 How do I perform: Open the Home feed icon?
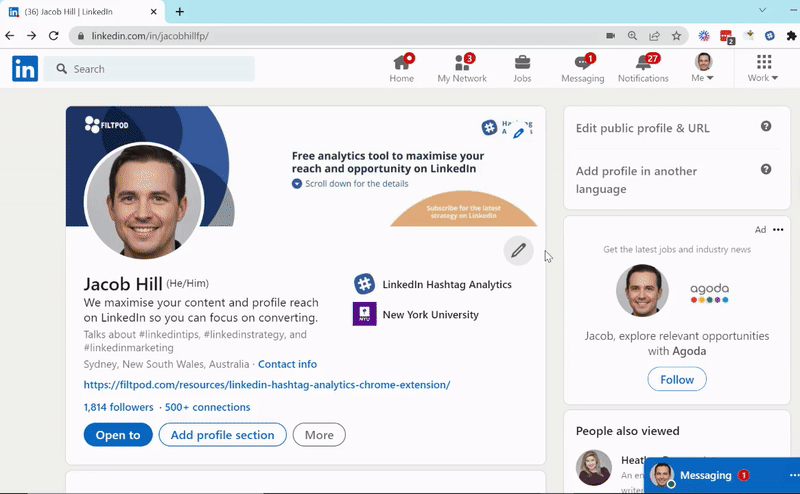point(402,68)
